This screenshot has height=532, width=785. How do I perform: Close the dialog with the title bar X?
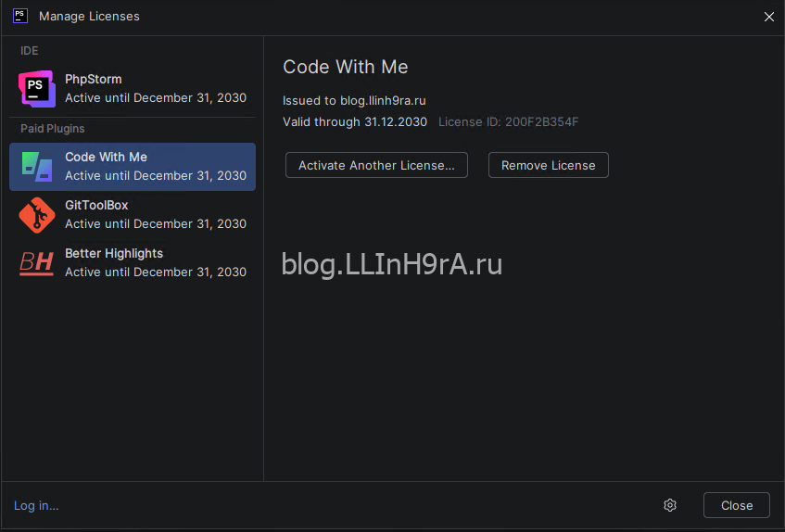(x=768, y=17)
